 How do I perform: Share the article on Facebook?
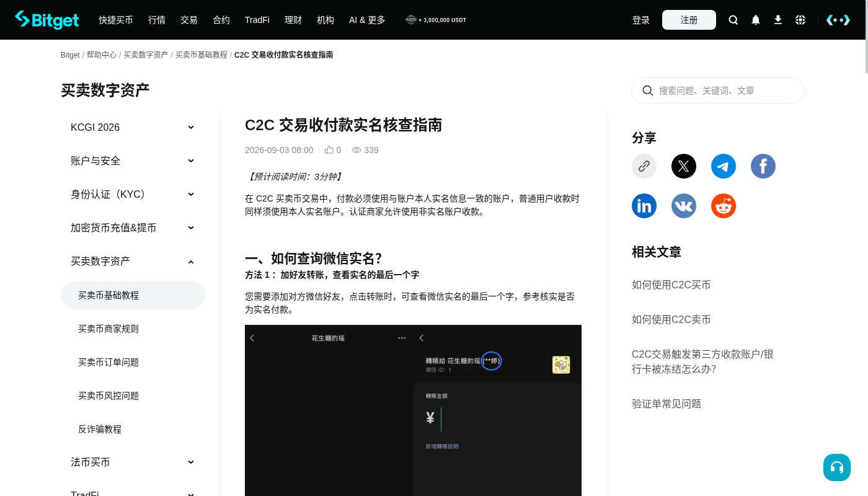pyautogui.click(x=763, y=166)
